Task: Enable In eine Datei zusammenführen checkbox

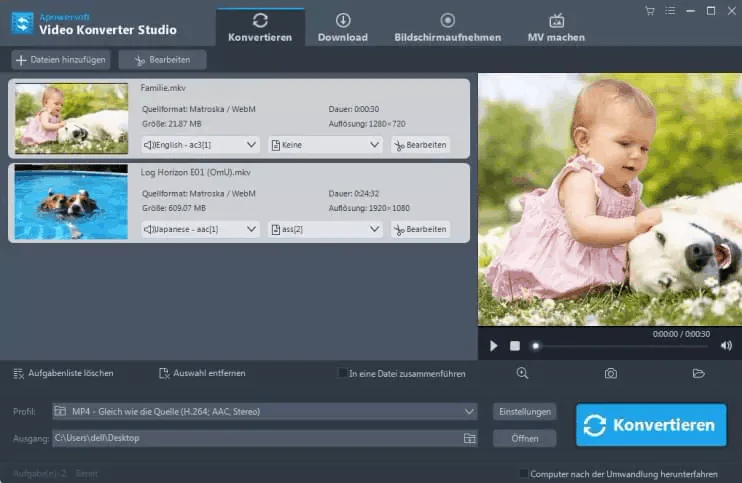Action: pos(342,373)
